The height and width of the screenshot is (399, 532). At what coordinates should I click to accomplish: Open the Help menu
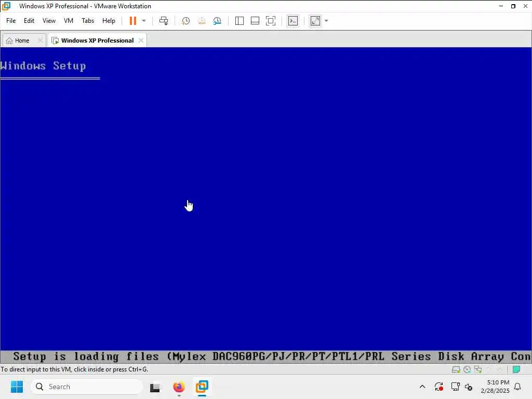[109, 21]
